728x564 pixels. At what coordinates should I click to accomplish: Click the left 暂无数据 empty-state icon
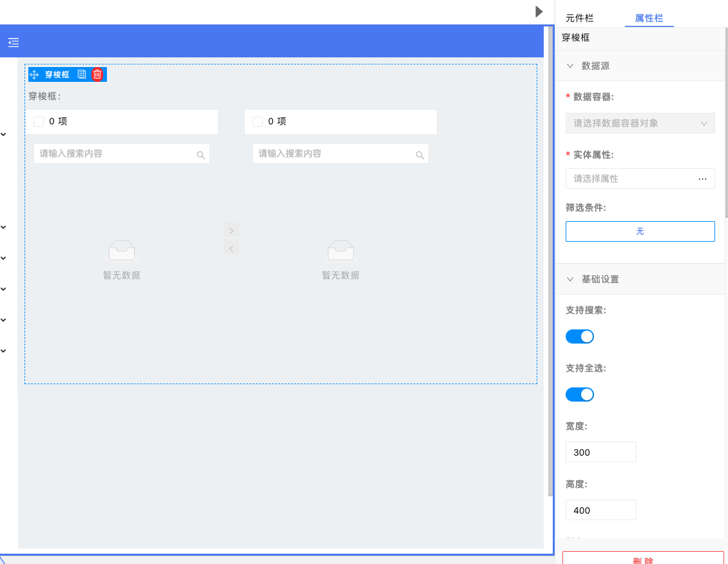tap(122, 251)
